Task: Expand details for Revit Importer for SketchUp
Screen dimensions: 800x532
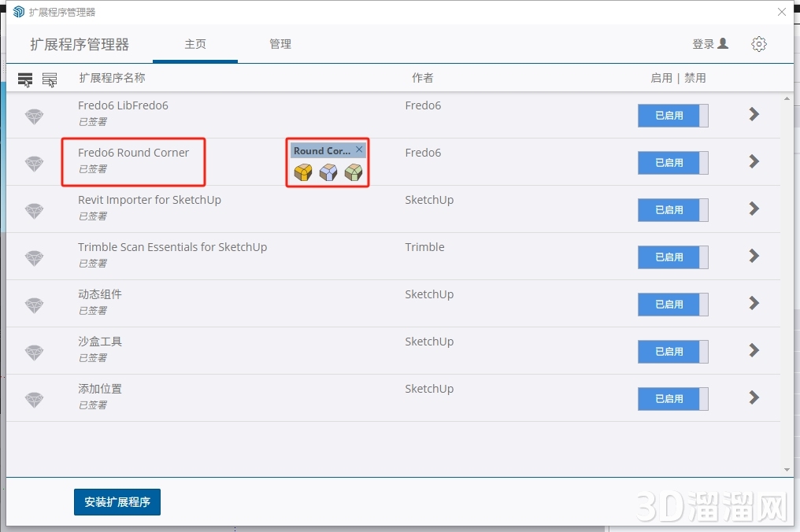Action: (754, 209)
